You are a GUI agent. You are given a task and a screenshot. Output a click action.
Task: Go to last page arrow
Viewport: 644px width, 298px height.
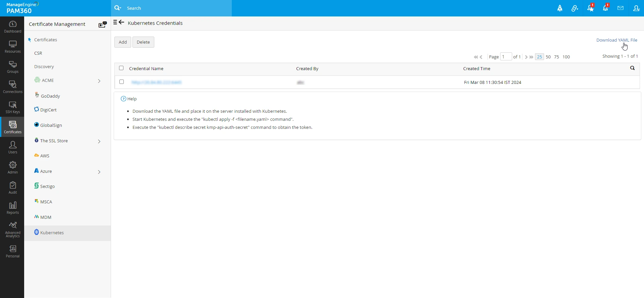(x=531, y=57)
